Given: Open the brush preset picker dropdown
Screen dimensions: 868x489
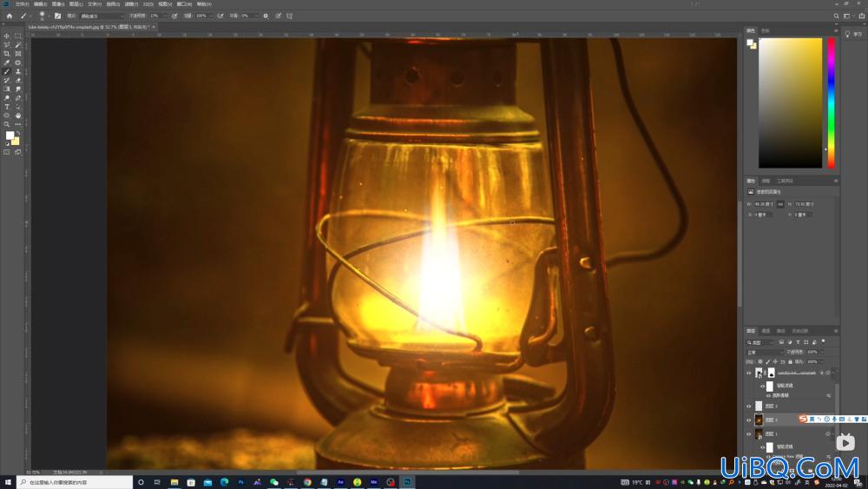Looking at the screenshot, I should tap(49, 16).
